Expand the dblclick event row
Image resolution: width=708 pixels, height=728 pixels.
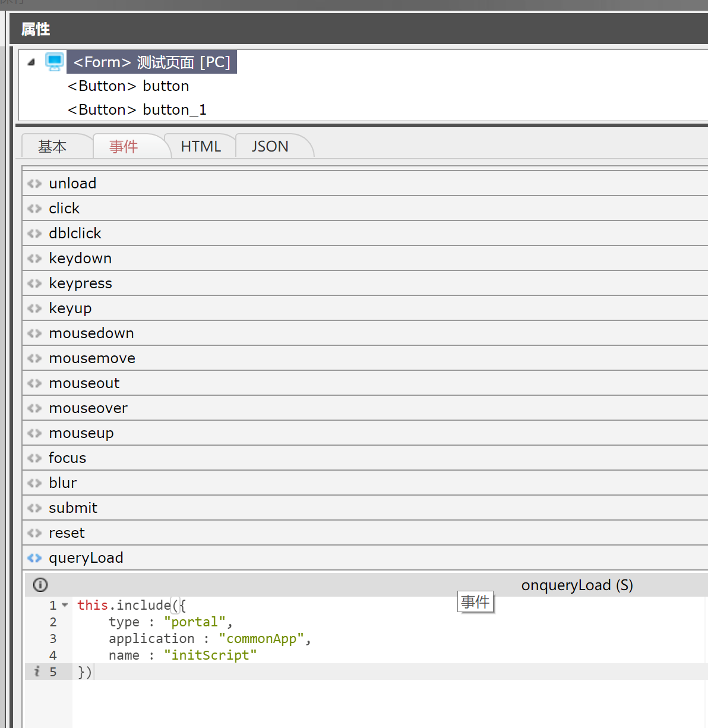[x=75, y=234]
